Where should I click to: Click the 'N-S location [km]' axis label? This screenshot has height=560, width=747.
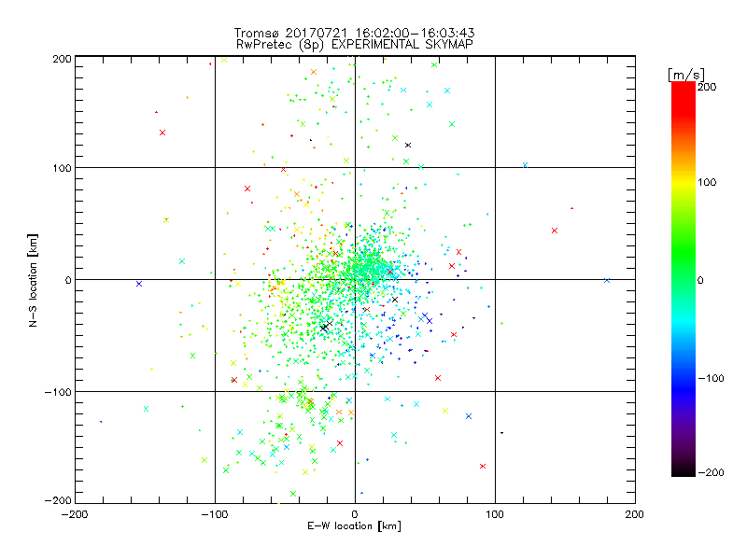pyautogui.click(x=33, y=281)
